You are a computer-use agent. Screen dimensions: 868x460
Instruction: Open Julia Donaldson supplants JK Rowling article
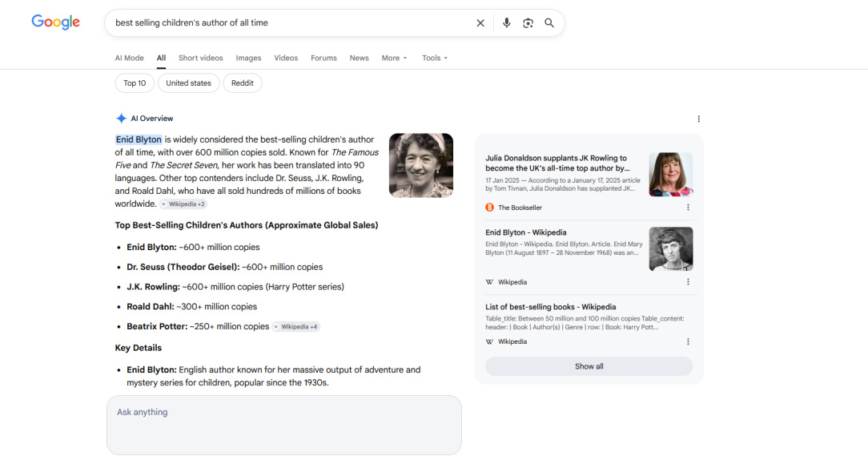pos(557,163)
